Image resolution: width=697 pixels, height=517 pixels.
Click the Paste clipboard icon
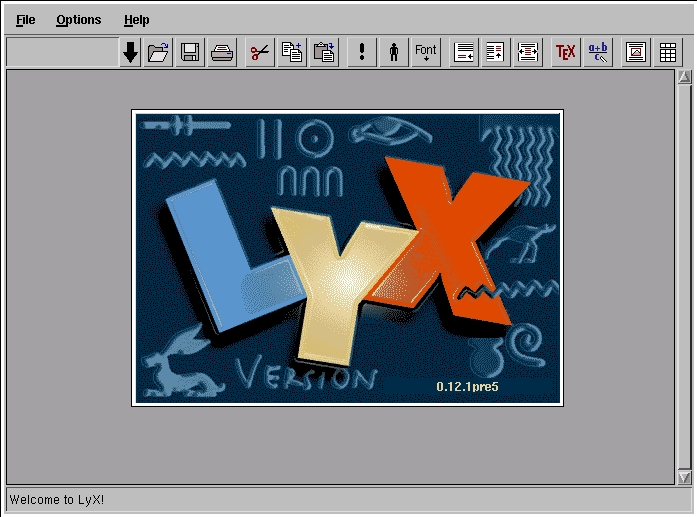point(324,52)
